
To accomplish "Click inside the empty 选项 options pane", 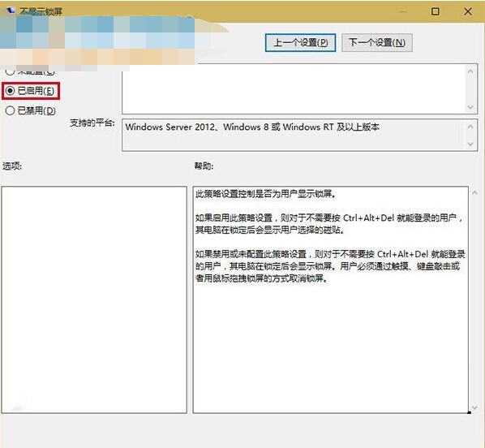I will pos(94,299).
